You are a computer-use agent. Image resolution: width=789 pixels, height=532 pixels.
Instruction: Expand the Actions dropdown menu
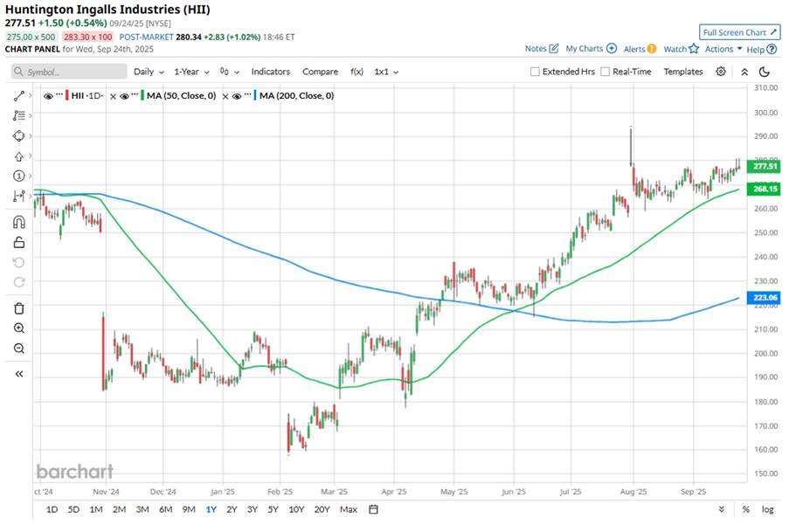tap(723, 49)
